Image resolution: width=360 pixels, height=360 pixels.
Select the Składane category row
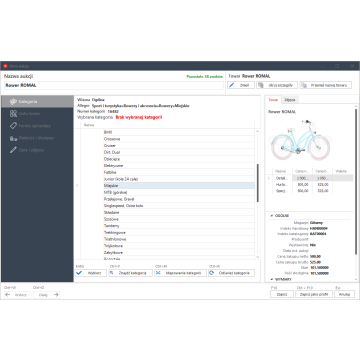point(179,212)
